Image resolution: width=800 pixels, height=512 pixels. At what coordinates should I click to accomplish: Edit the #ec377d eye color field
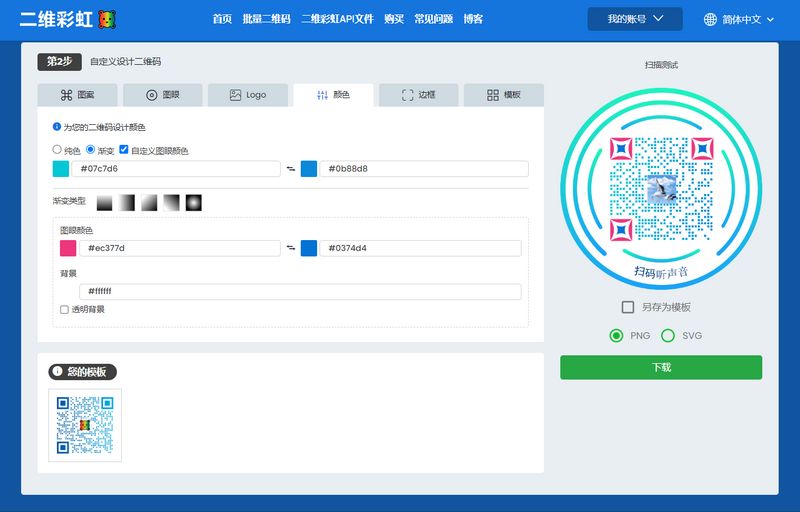click(x=180, y=248)
